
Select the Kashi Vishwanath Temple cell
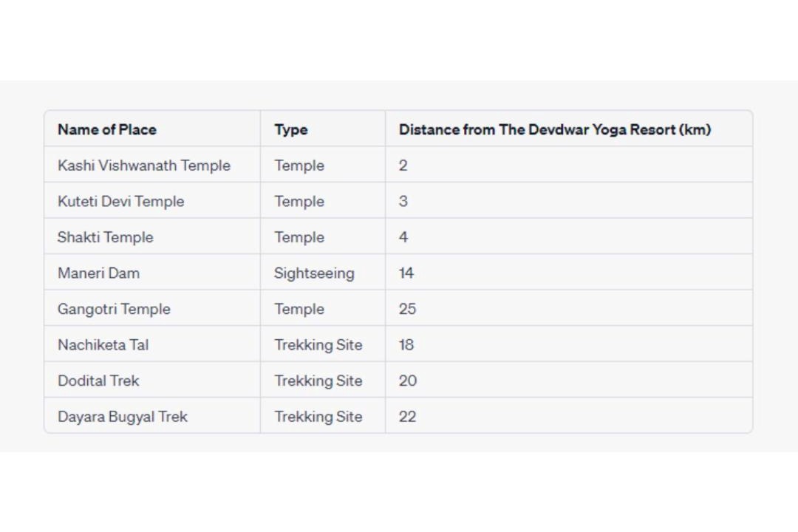pyautogui.click(x=144, y=166)
